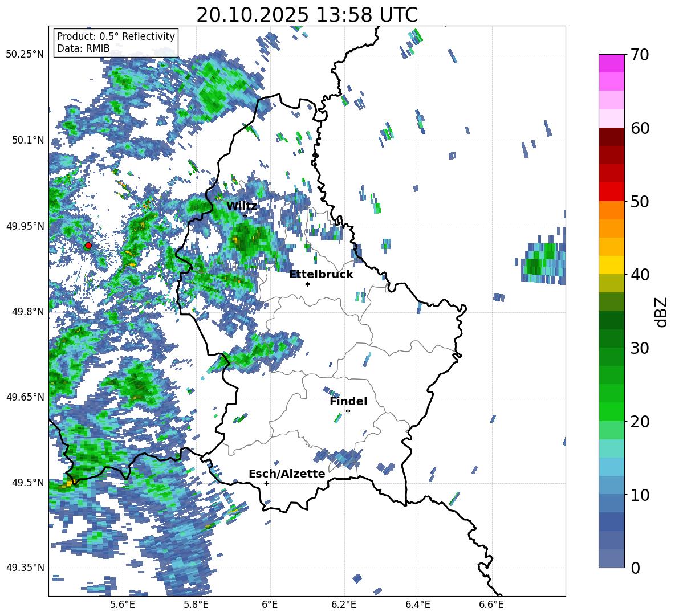Select the Wiltz city label

242,206
